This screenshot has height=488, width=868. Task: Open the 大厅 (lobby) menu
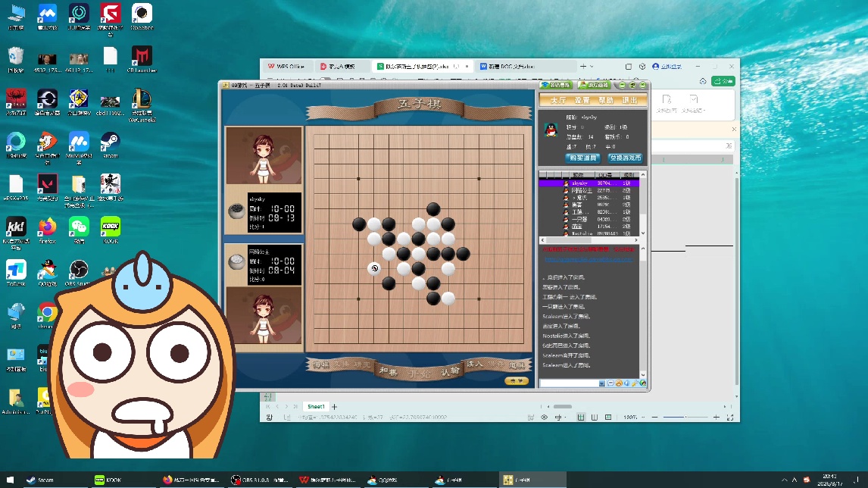[x=558, y=100]
